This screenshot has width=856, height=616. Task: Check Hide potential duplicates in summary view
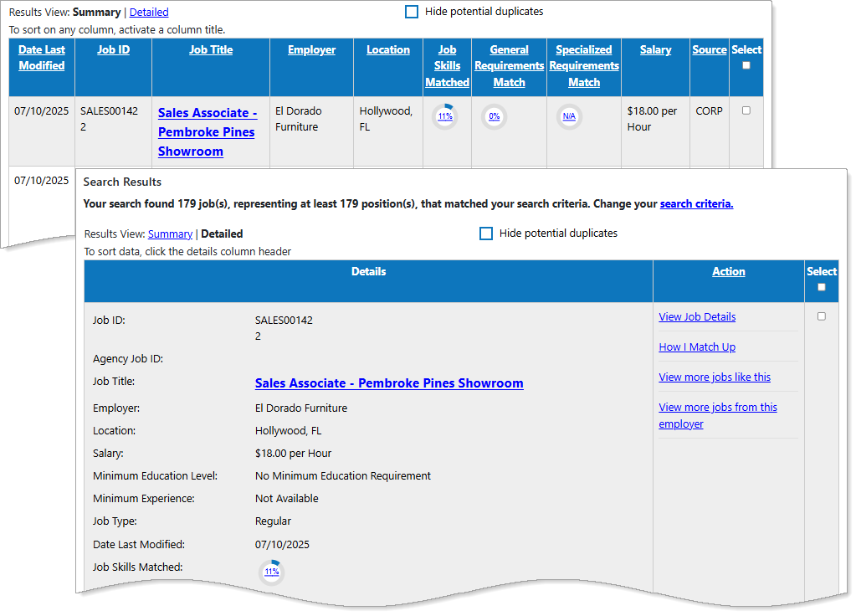tap(412, 12)
